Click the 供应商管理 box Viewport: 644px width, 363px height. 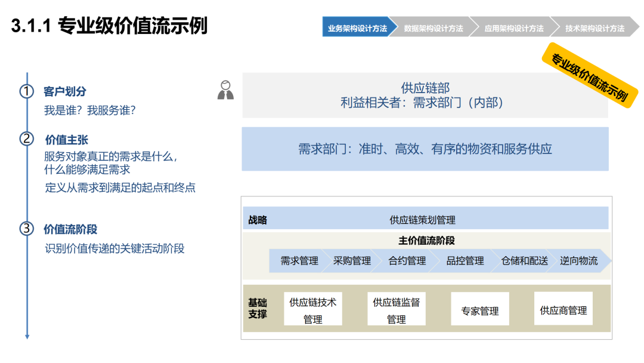pyautogui.click(x=563, y=309)
